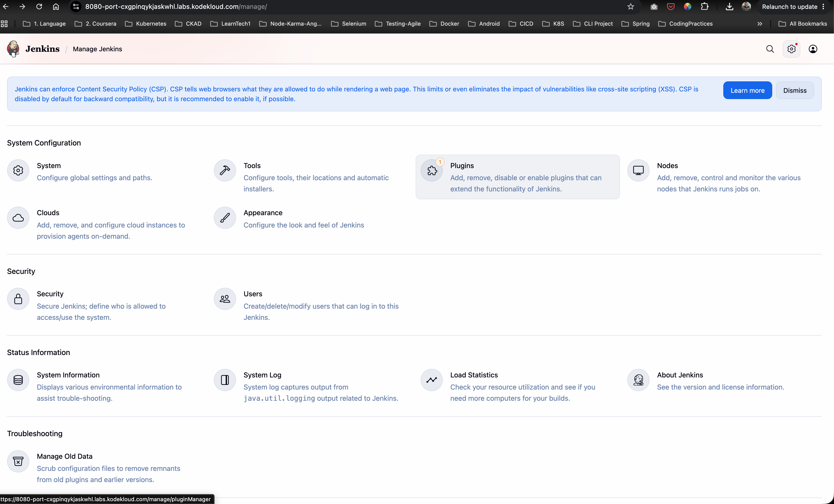Bookmark this page with the star icon
Viewport: 834px width, 504px height.
[631, 7]
